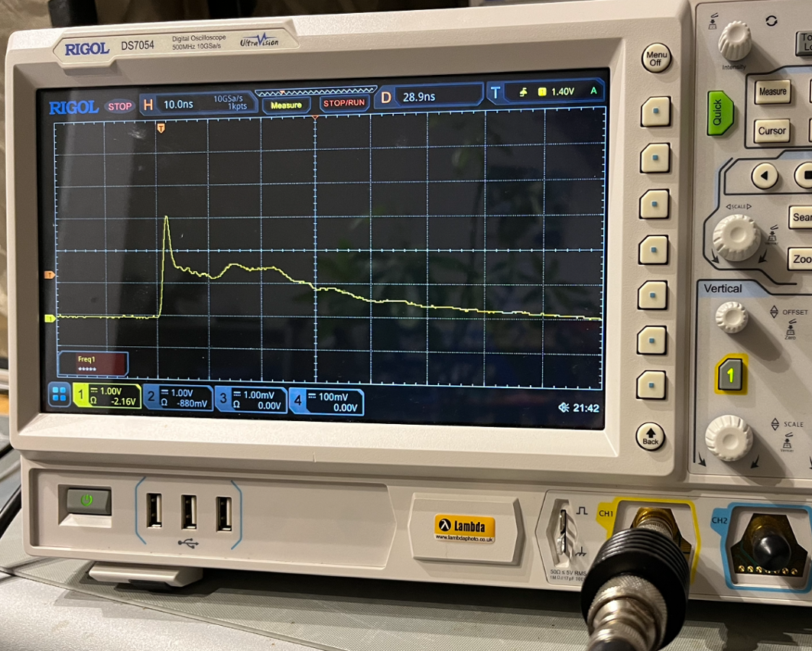Select the yellow channel 1 ground marker on left edge
The image size is (812, 651).
point(50,319)
